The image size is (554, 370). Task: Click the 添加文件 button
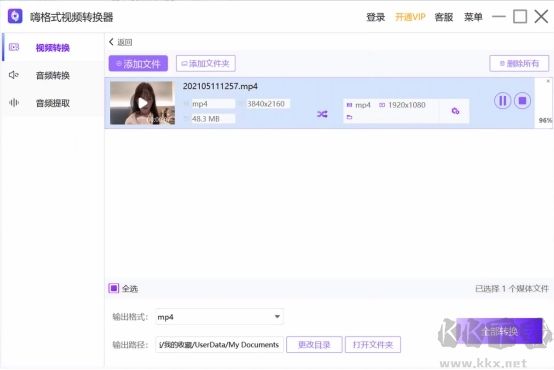[138, 64]
